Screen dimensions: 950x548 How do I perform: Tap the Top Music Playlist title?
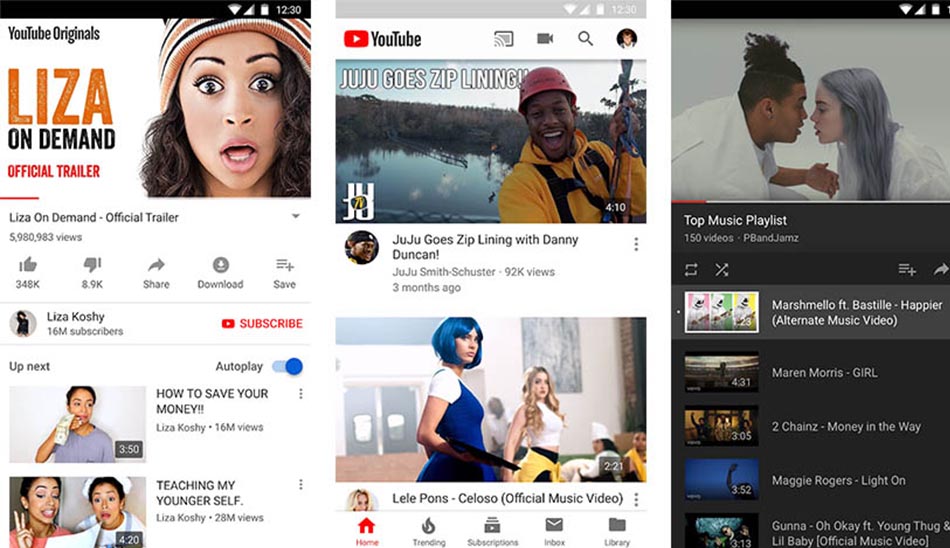tap(735, 220)
